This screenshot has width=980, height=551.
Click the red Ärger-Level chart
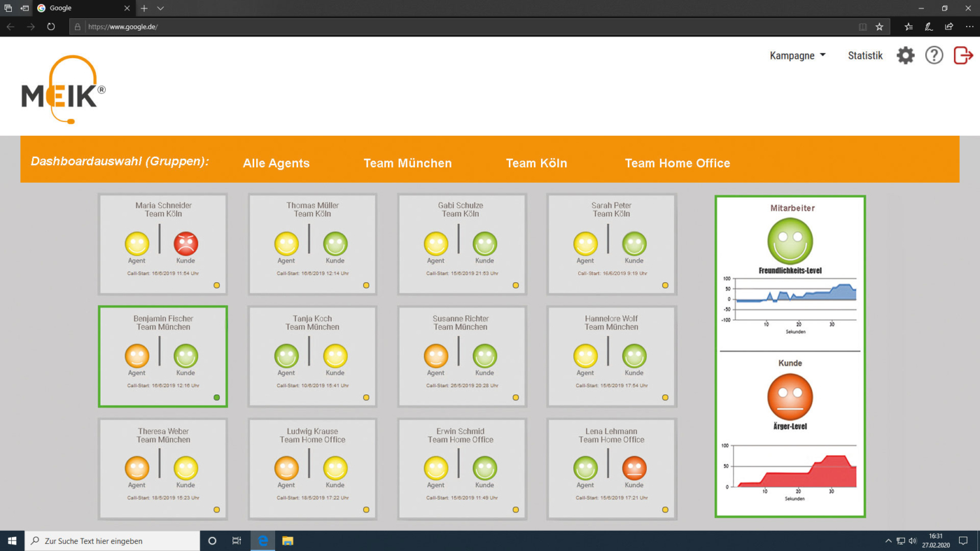(x=795, y=470)
